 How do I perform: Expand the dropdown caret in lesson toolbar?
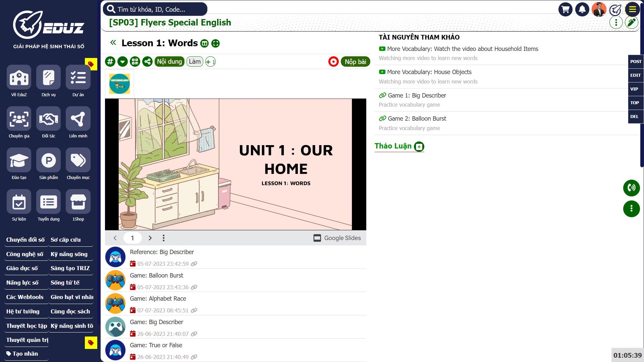[122, 62]
